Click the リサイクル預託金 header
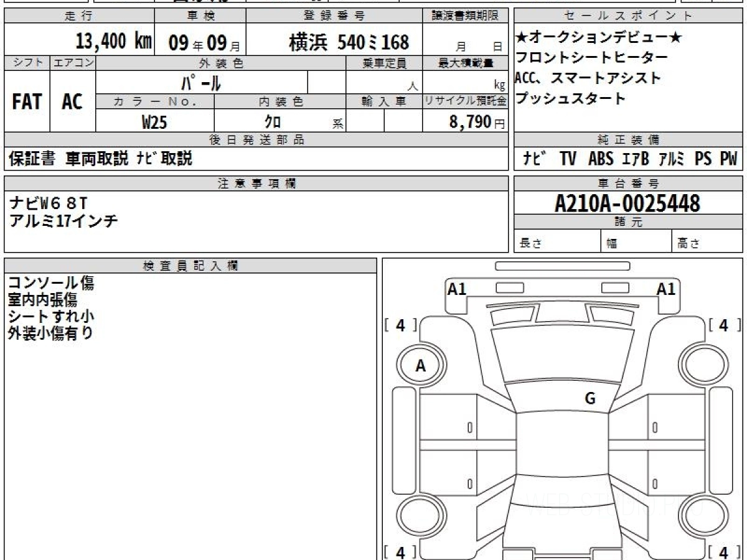This screenshot has height=560, width=747. pos(466,101)
